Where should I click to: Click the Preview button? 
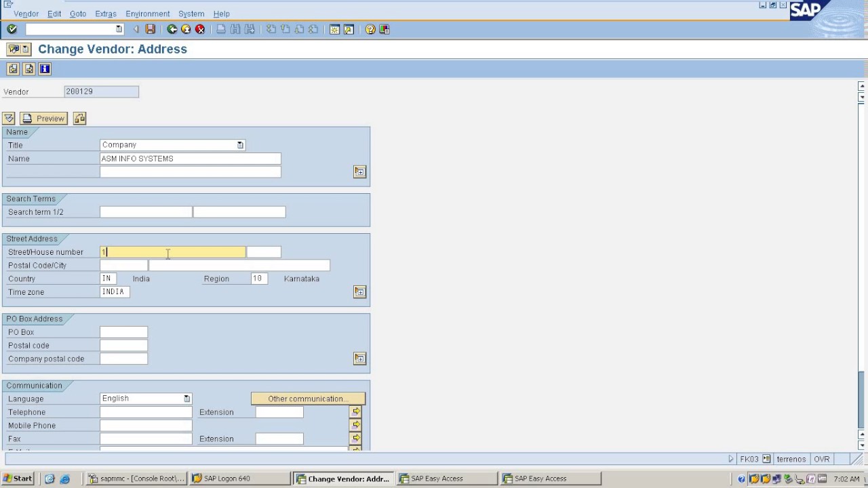44,119
